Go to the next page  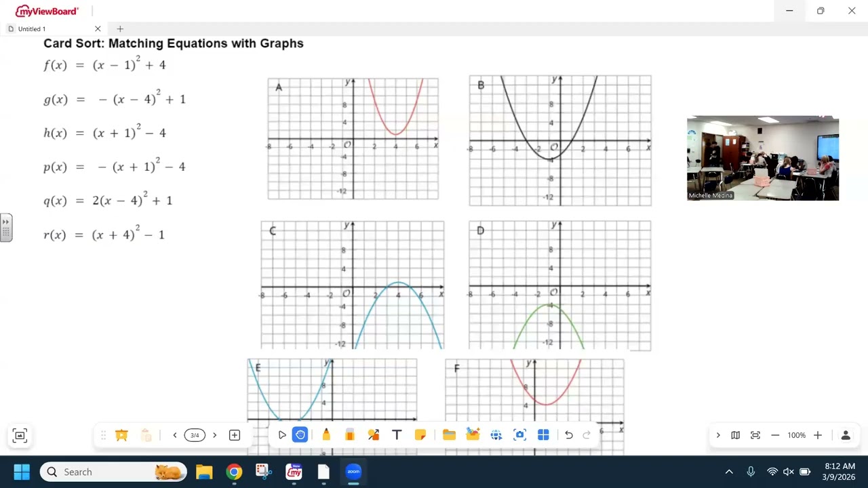tap(214, 435)
